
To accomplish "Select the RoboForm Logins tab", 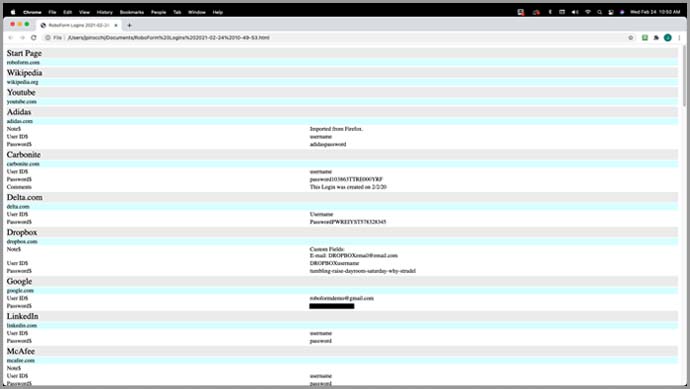I will [x=78, y=26].
